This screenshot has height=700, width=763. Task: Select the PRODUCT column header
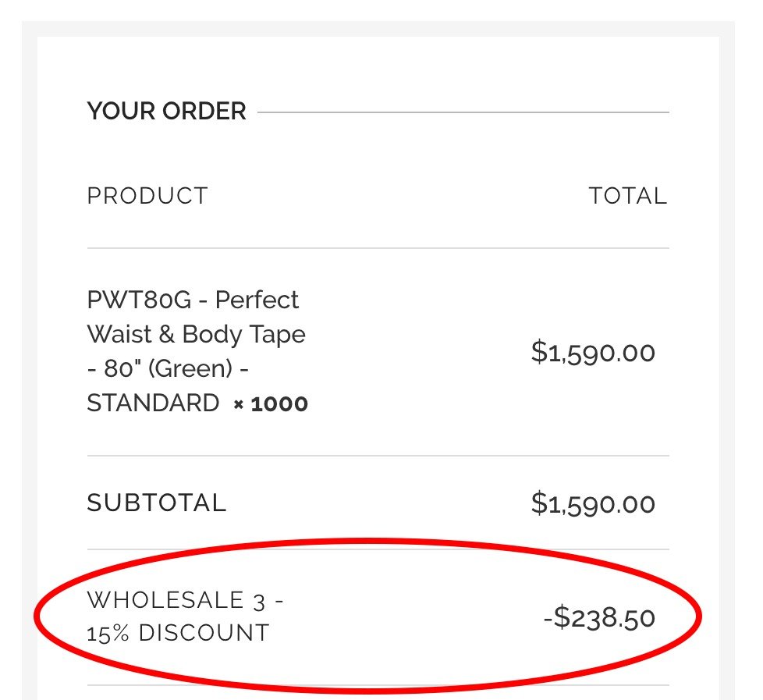[147, 195]
